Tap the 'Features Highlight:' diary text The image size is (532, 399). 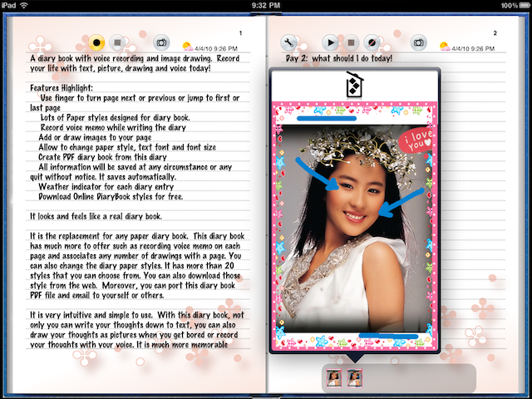62,87
